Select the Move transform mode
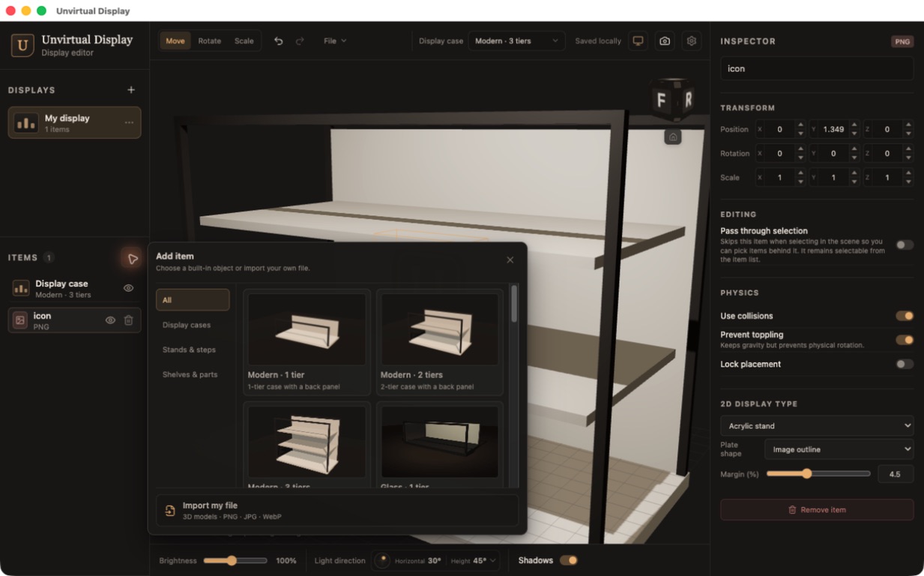The image size is (924, 576). tap(175, 41)
